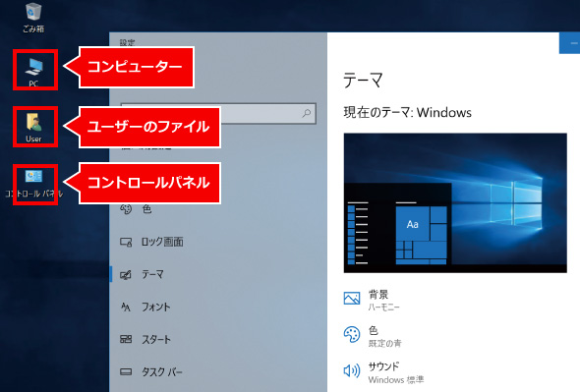Select the ごみ箱 recycle bin desktop icon
This screenshot has height=392, width=580.
coord(33,18)
